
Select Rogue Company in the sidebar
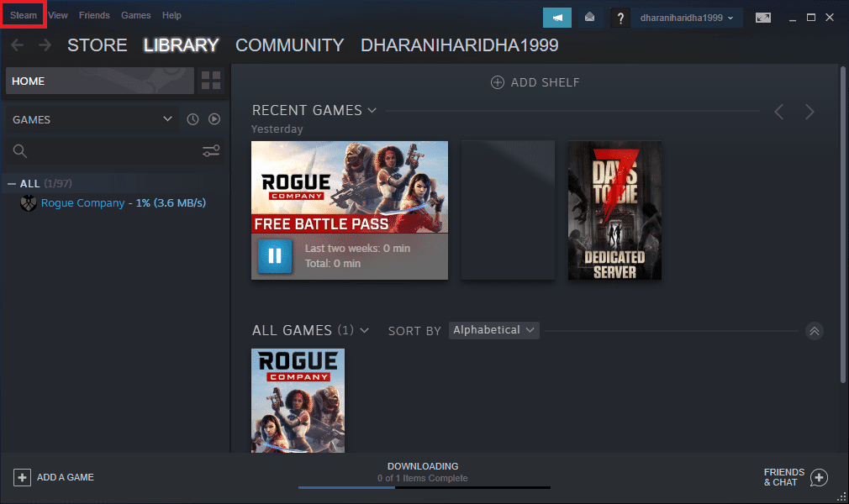click(84, 202)
